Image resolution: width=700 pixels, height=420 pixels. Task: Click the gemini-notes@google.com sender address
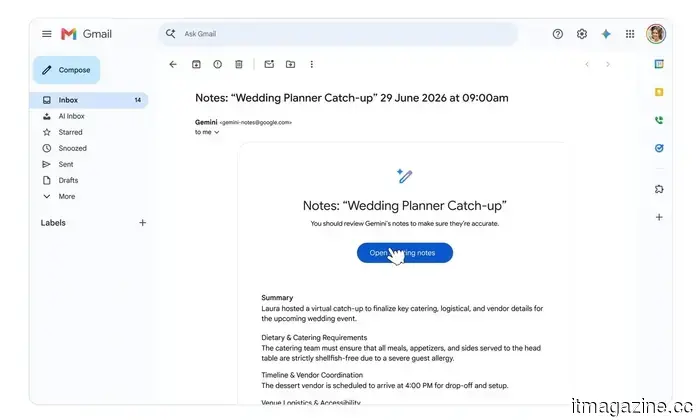tap(255, 122)
